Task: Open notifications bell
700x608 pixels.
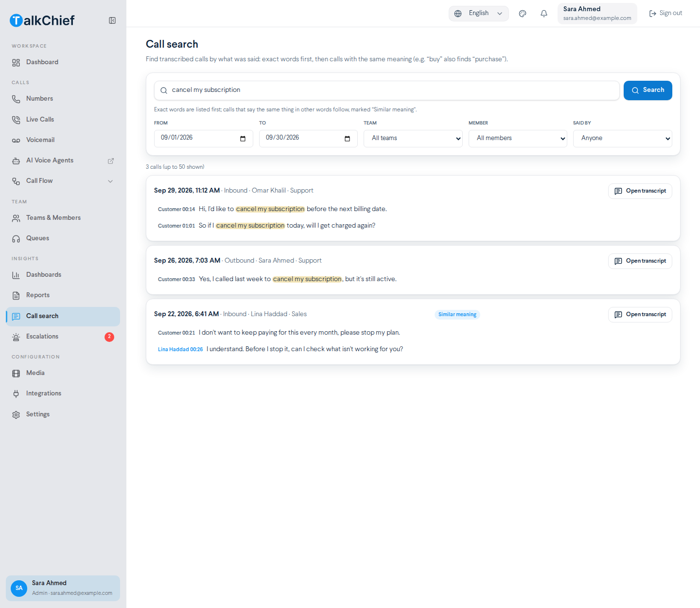Action: tap(544, 14)
